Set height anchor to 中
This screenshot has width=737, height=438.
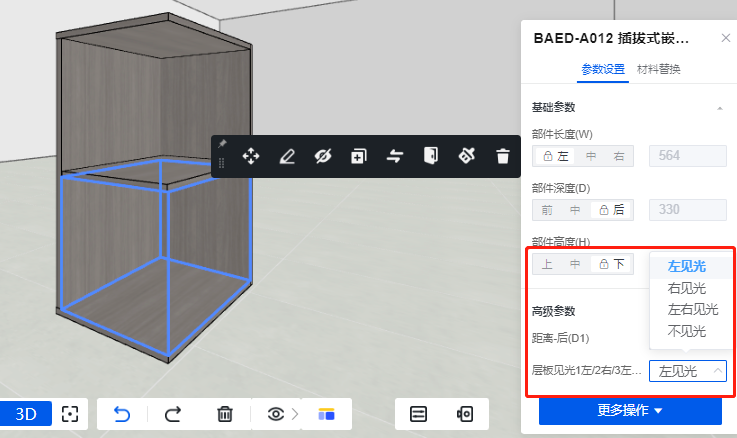[x=575, y=264]
